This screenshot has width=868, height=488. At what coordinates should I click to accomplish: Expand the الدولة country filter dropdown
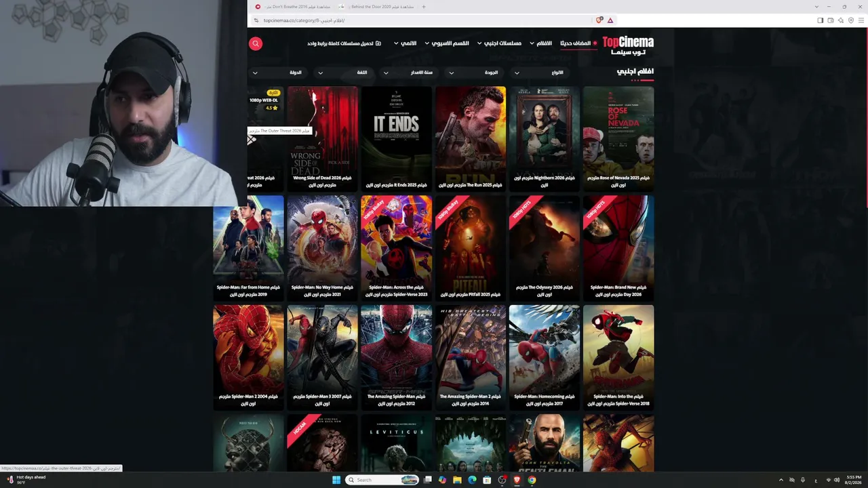pyautogui.click(x=277, y=73)
